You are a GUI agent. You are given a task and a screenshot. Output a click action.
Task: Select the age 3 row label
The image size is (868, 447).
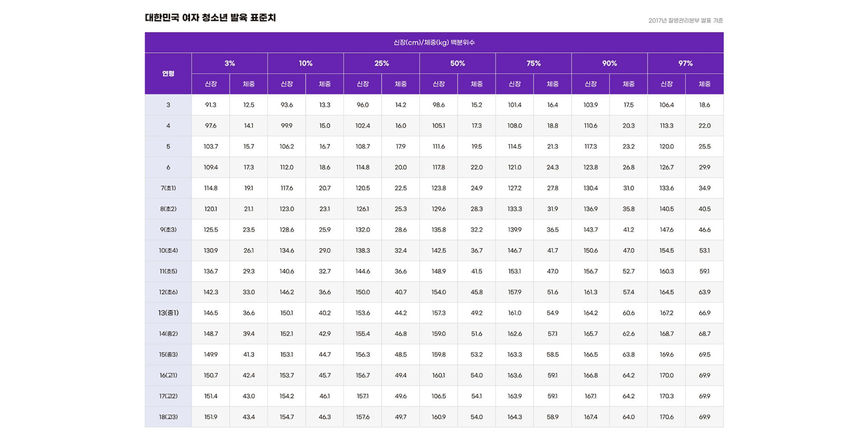point(168,105)
